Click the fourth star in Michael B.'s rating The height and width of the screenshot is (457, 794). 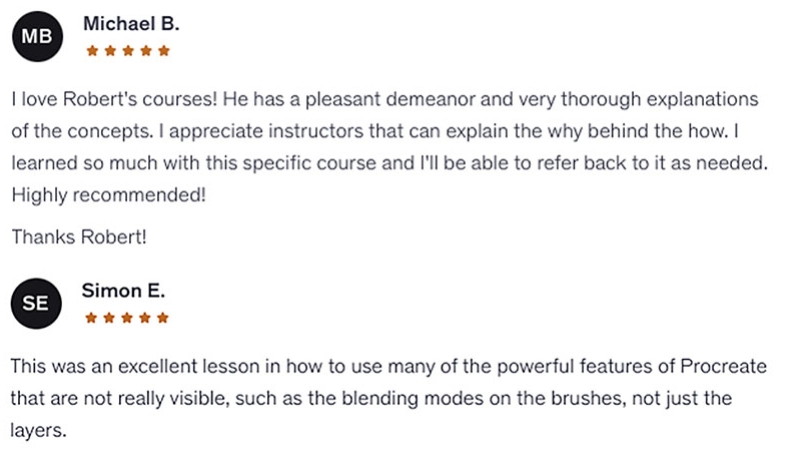pyautogui.click(x=145, y=50)
